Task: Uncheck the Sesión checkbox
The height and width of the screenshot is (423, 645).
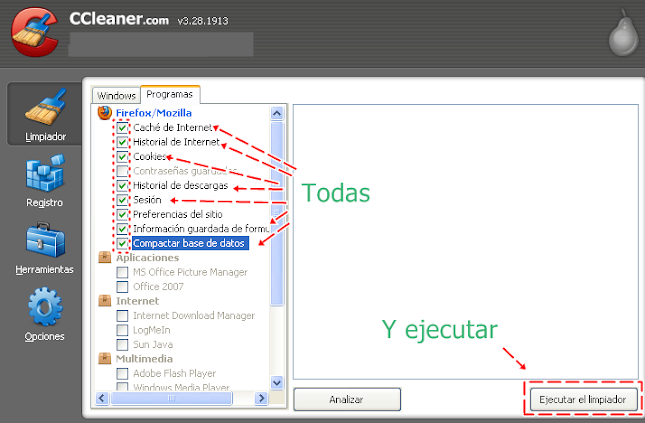Action: point(122,200)
